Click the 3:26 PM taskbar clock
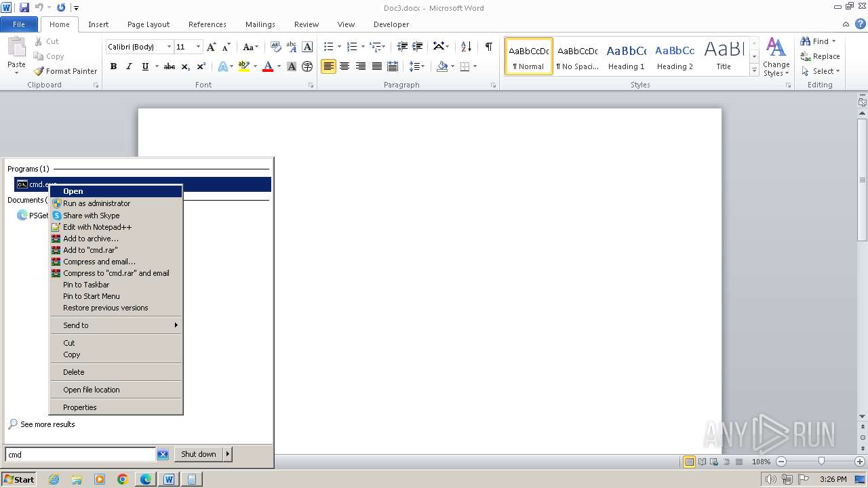This screenshot has height=488, width=868. point(833,479)
